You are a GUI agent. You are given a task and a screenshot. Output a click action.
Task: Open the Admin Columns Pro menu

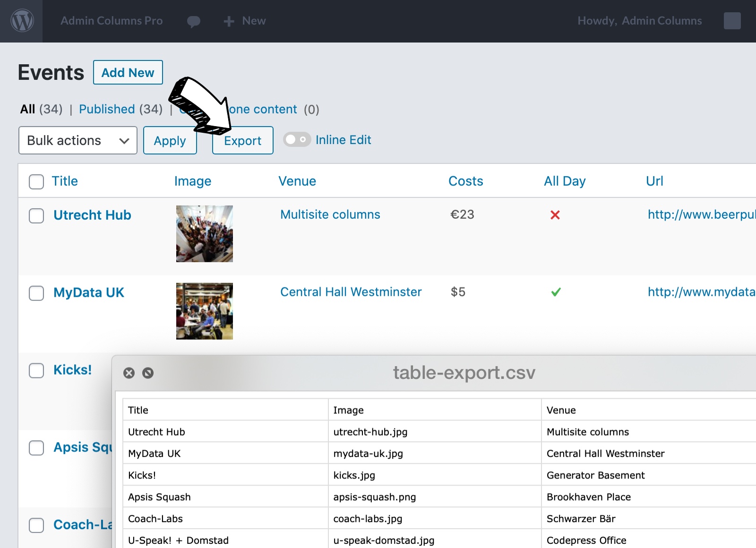coord(112,21)
